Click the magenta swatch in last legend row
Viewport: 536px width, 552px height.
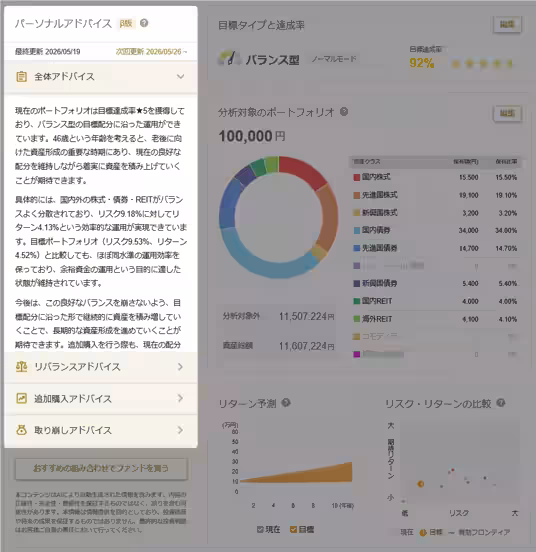pyautogui.click(x=357, y=355)
